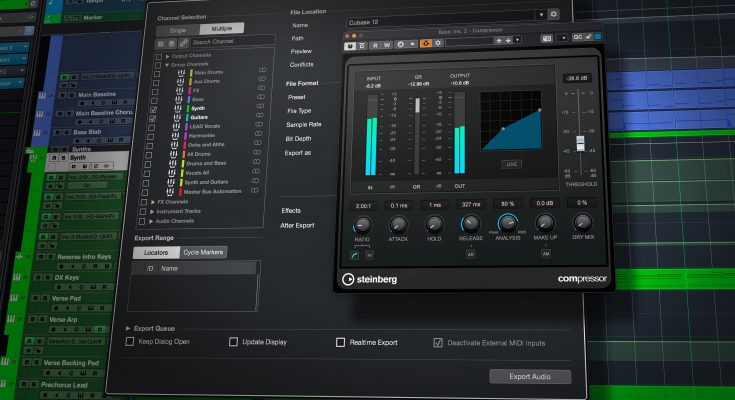
Task: Tick the Realtime Export checkbox
Action: pos(341,343)
